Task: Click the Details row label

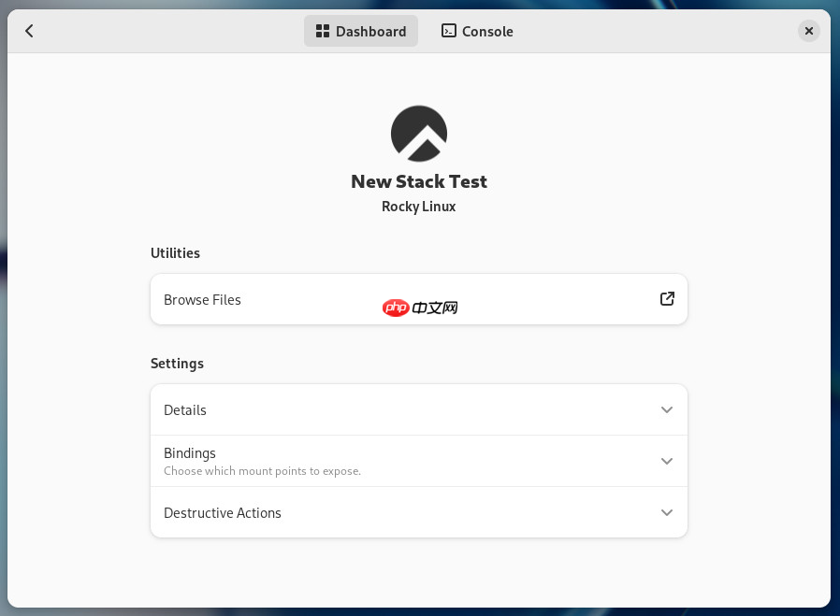Action: (185, 410)
